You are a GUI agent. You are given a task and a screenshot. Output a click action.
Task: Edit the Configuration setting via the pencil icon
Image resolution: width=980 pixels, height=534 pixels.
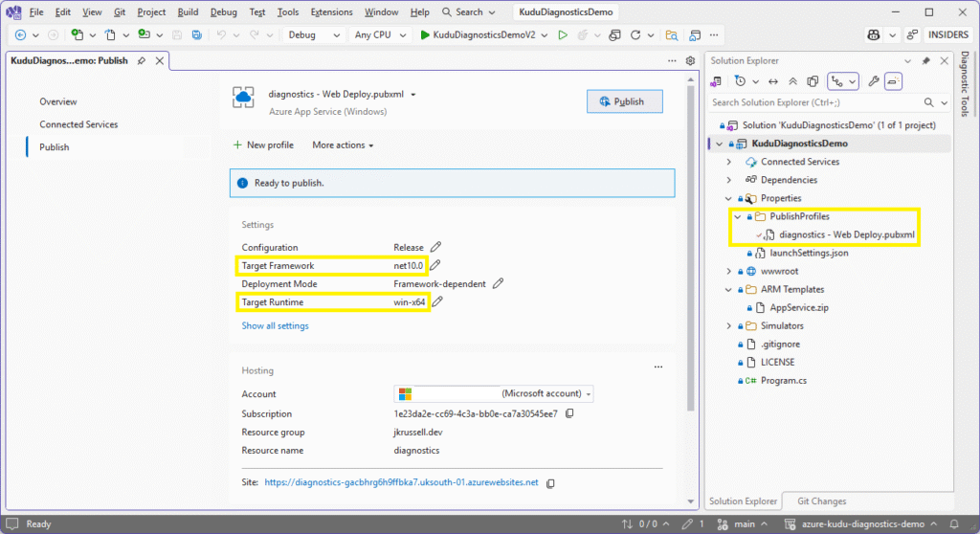pos(435,247)
